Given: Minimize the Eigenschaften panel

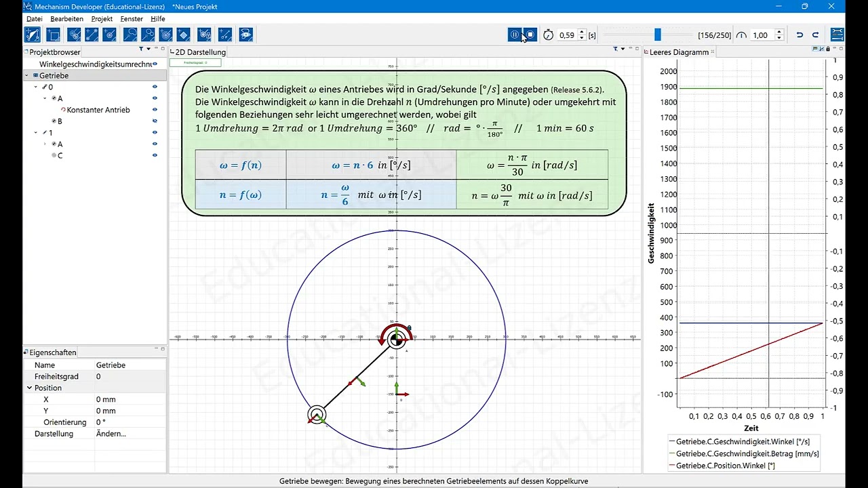Looking at the screenshot, I should (155, 349).
